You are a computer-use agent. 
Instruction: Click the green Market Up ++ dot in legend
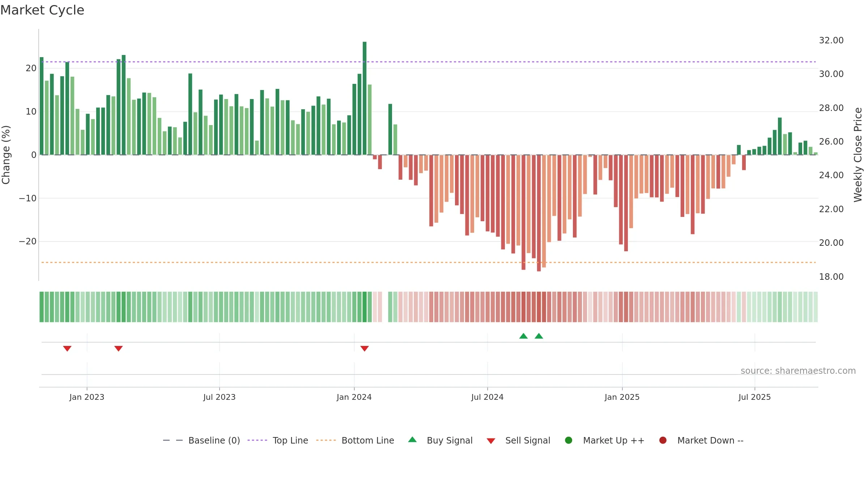coord(569,440)
